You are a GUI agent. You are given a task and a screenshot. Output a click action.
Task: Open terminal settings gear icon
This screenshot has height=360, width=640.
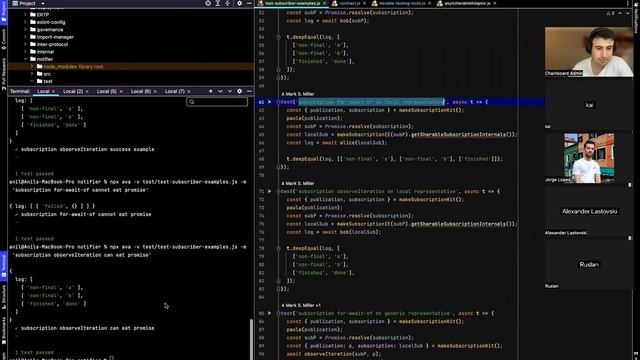[240, 91]
